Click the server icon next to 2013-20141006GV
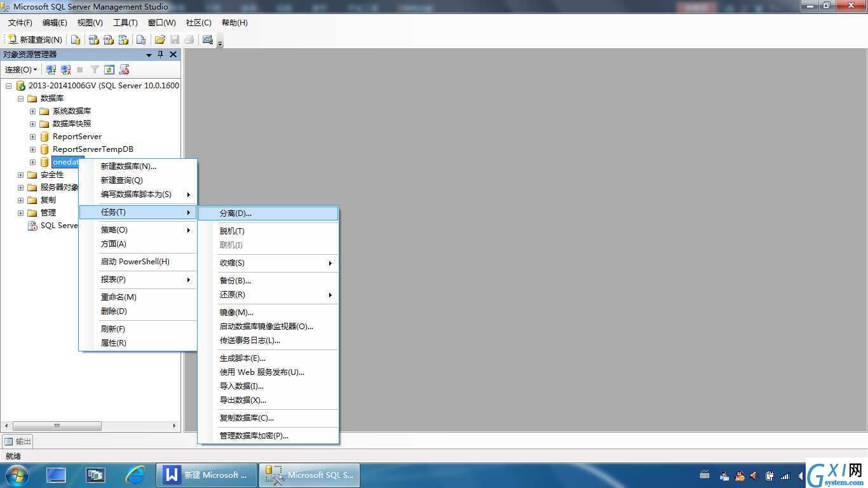The image size is (868, 488). click(20, 86)
